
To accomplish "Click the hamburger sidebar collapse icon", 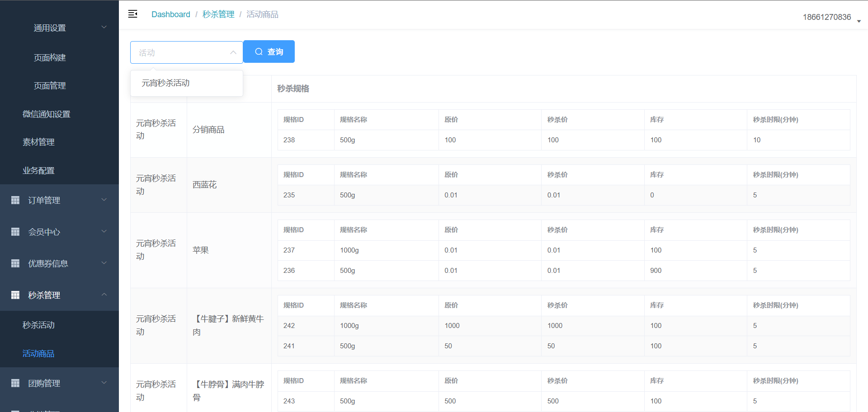I will pyautogui.click(x=132, y=14).
